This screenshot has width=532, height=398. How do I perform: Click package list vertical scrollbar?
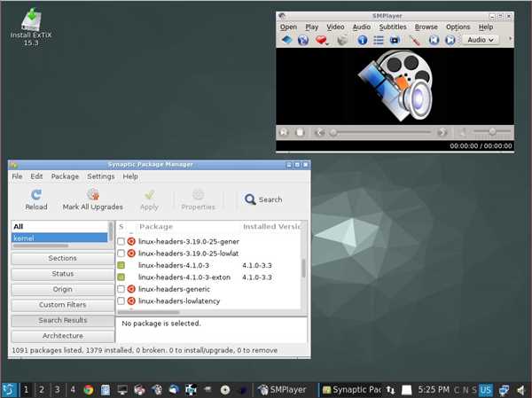coord(303,268)
